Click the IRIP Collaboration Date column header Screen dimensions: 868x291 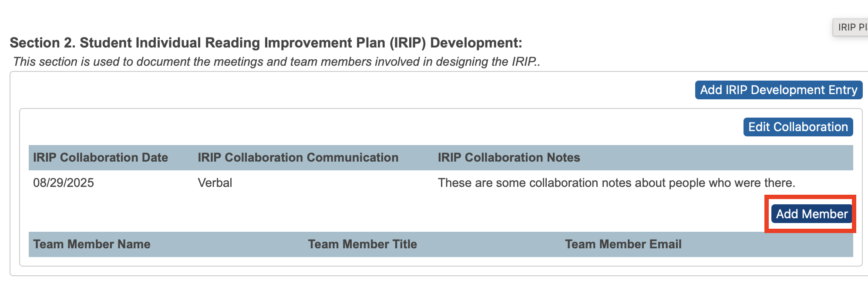[x=101, y=157]
